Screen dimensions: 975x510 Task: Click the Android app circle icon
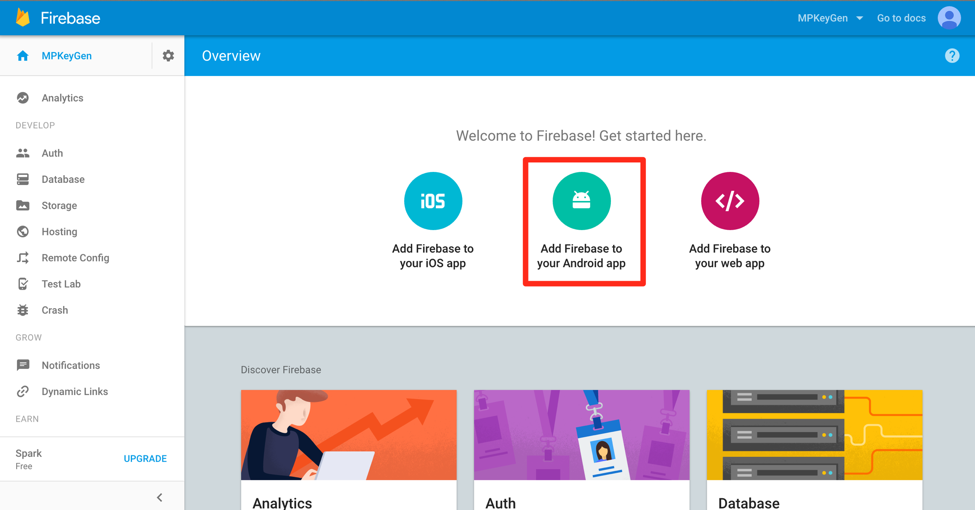click(581, 201)
